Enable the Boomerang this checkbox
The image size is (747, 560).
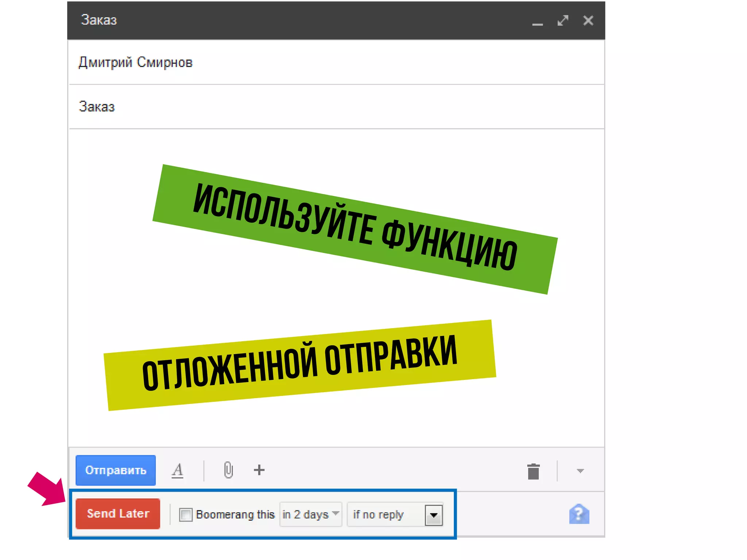coord(186,515)
